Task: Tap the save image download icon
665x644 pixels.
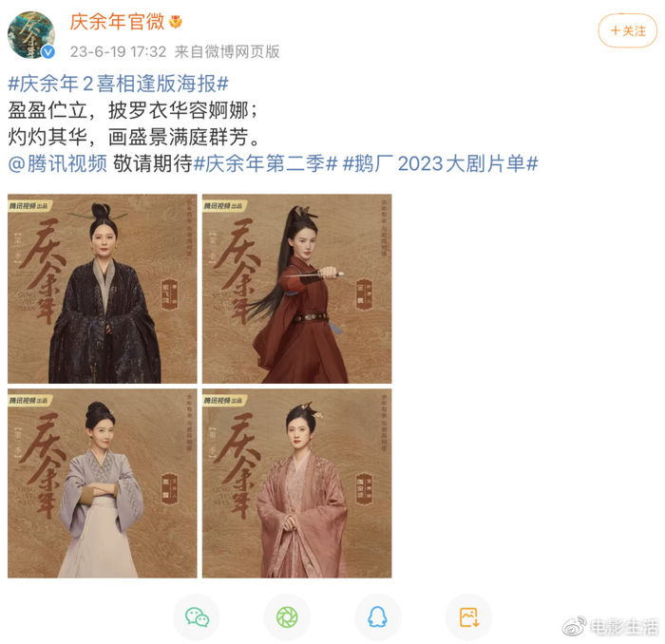Action: pos(468,616)
